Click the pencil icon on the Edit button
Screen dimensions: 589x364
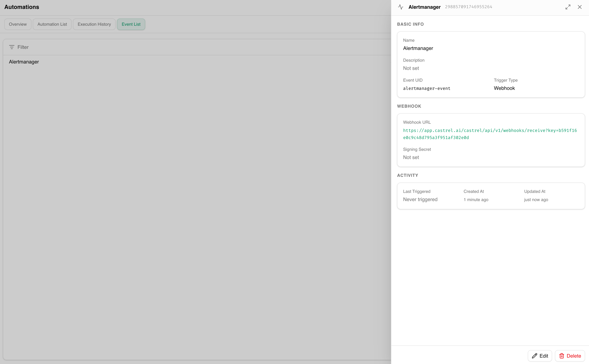535,356
